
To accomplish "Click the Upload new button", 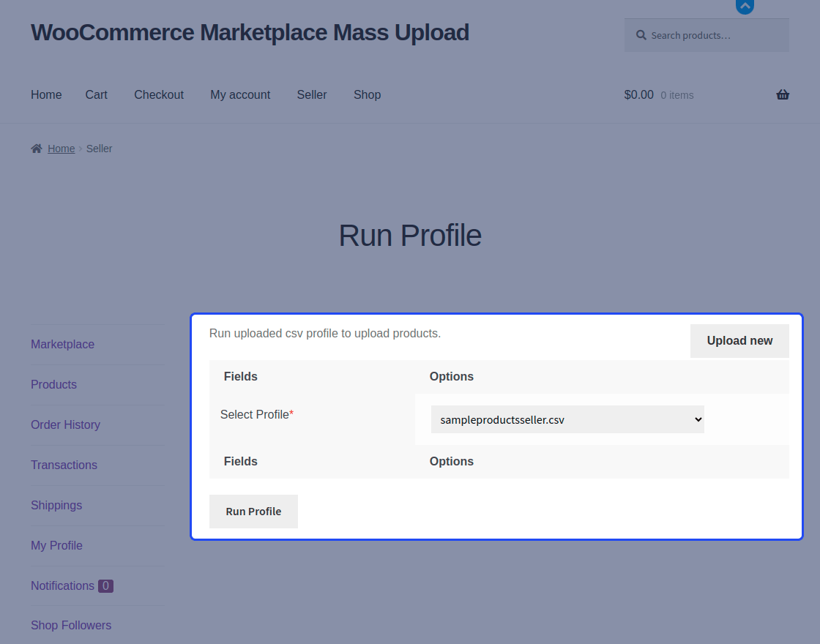I will click(x=739, y=340).
